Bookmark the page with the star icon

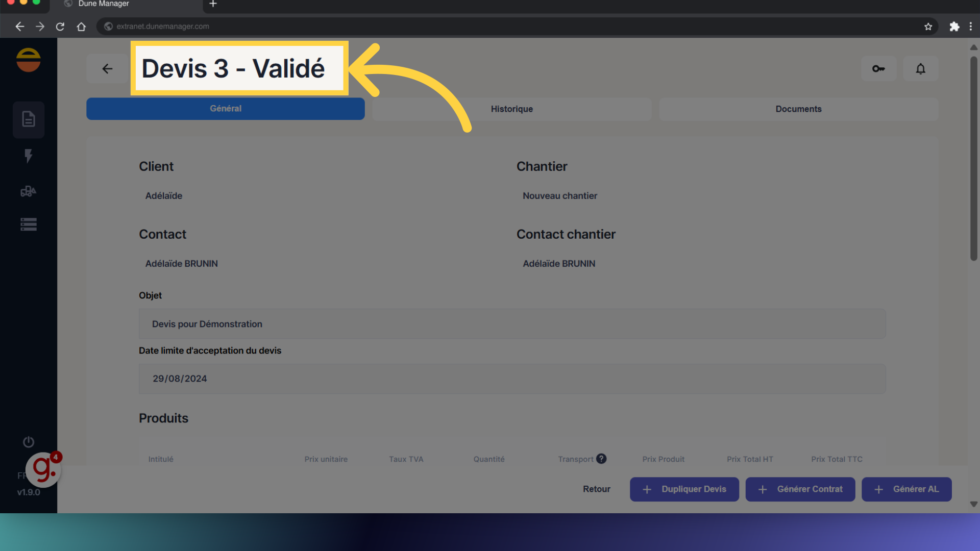(928, 27)
